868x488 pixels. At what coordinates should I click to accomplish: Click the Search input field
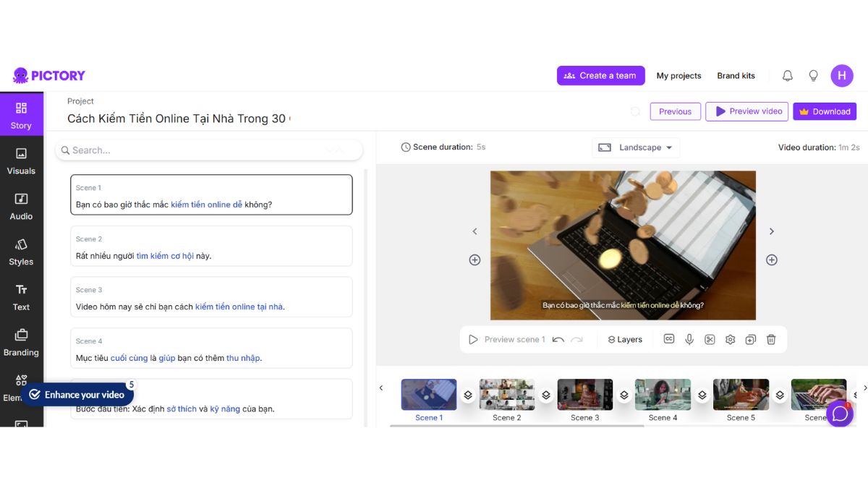tap(210, 150)
